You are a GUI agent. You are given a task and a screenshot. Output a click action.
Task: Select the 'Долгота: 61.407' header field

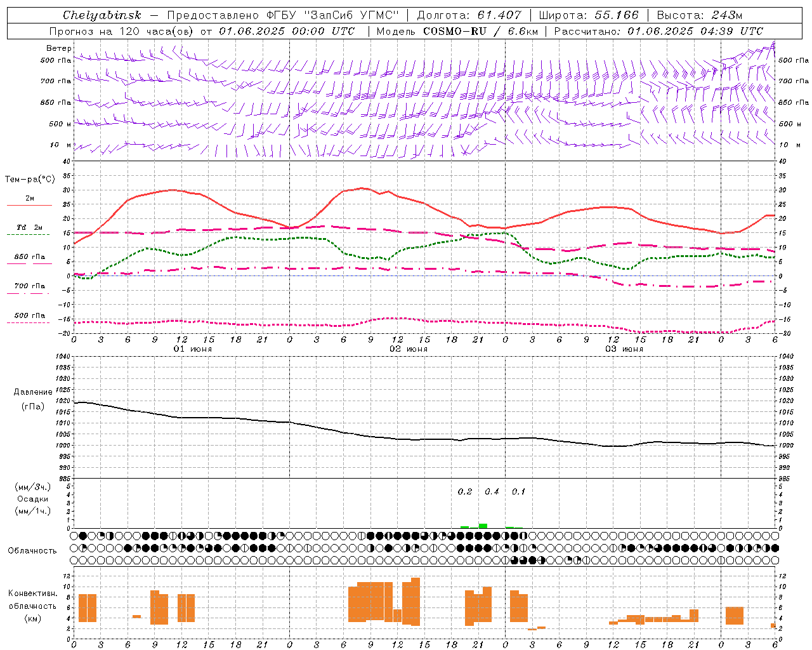(x=469, y=15)
